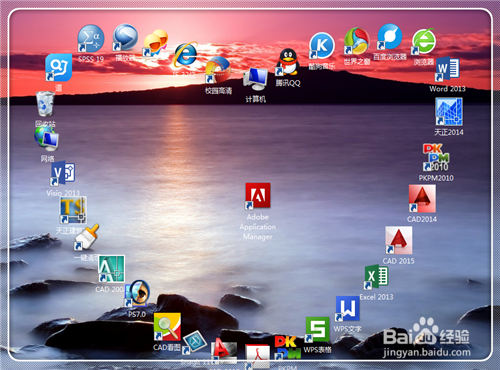
Task: Launch Internet Explorer desktop icon
Action: [186, 55]
